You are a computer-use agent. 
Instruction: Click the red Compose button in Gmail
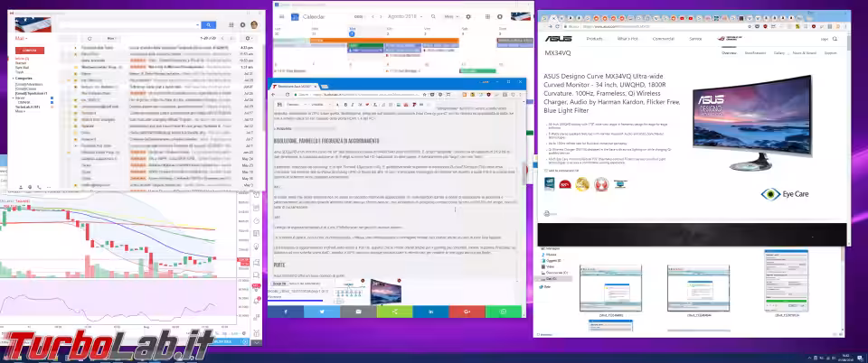[29, 51]
